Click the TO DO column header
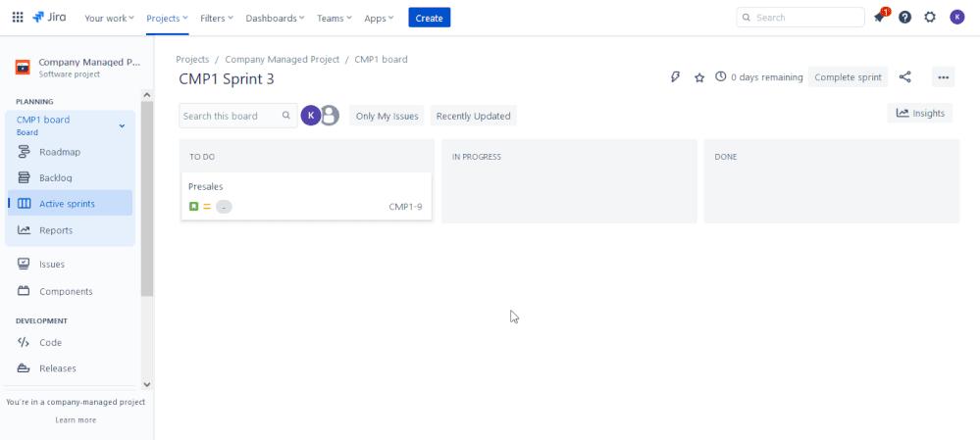This screenshot has height=440, width=980. pyautogui.click(x=202, y=157)
